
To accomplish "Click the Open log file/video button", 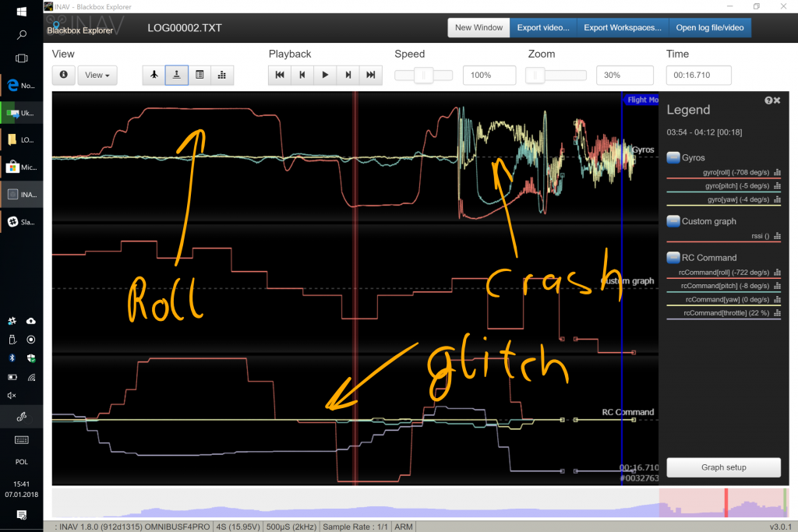I will 710,27.
